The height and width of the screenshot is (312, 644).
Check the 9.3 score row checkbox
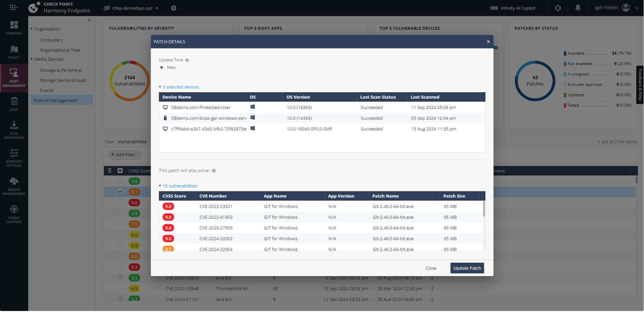coord(120,266)
